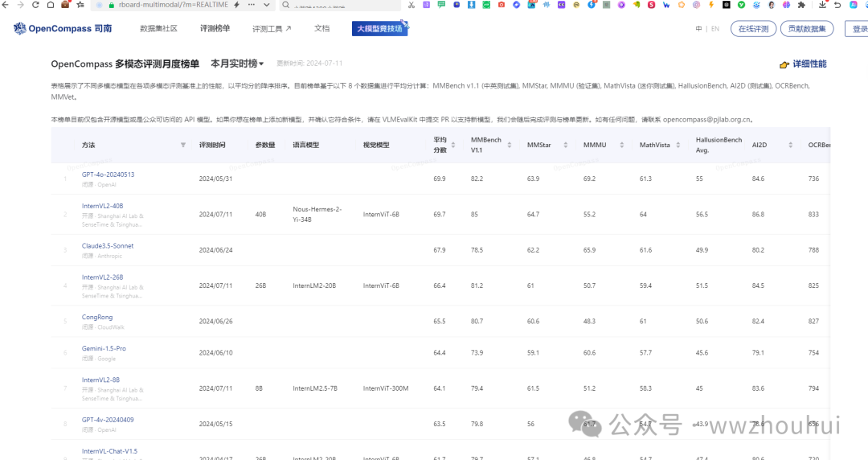This screenshot has height=460, width=868.
Task: Sort the table by MMStar column
Action: pos(566,146)
